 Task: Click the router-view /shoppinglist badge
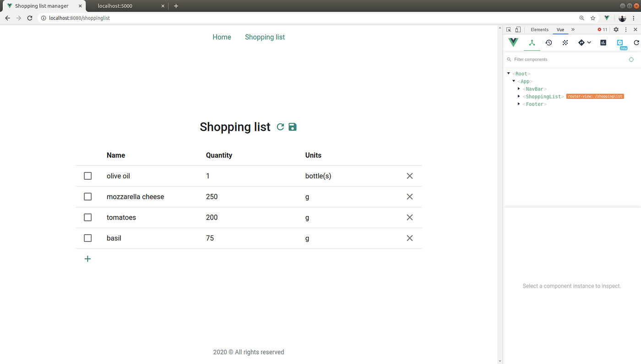pos(595,96)
